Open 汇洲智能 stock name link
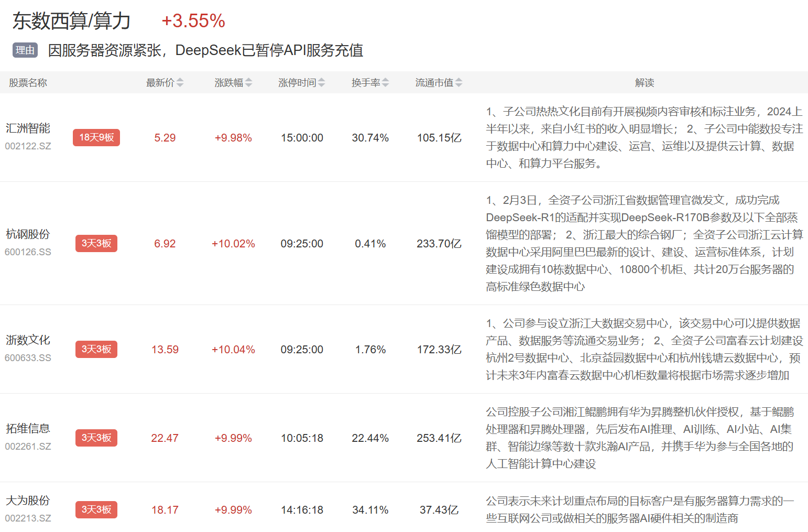 (28, 128)
